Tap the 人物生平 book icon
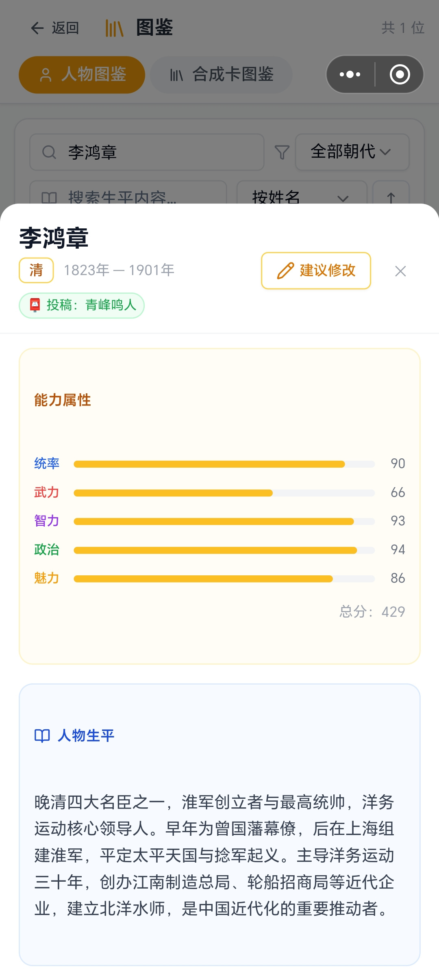Screen dimensions: 439x980 (42, 735)
